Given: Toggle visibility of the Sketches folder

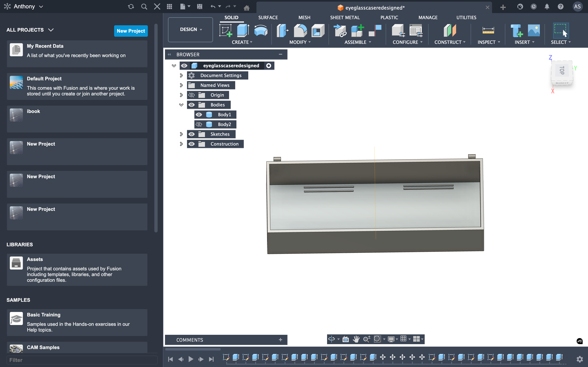Looking at the screenshot, I should coord(192,134).
